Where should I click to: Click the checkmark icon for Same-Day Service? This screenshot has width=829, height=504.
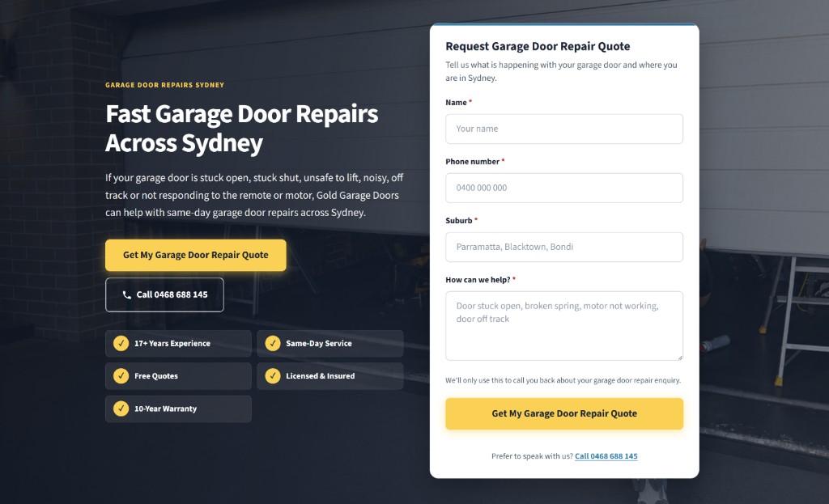[x=273, y=343]
